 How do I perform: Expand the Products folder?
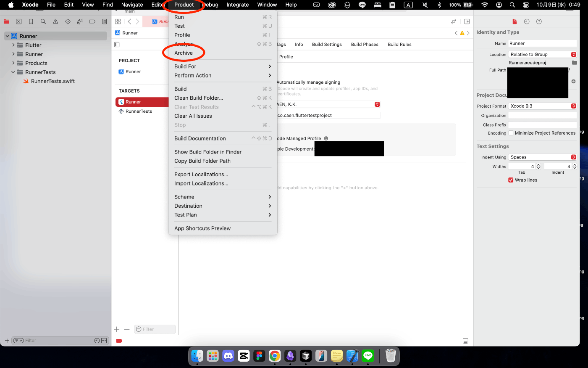point(13,63)
